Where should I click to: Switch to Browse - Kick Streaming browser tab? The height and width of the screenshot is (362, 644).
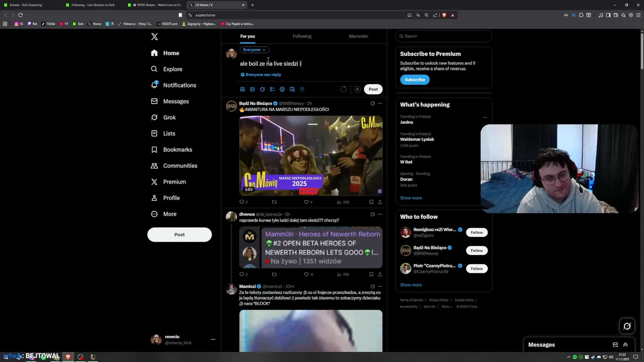pyautogui.click(x=30, y=5)
